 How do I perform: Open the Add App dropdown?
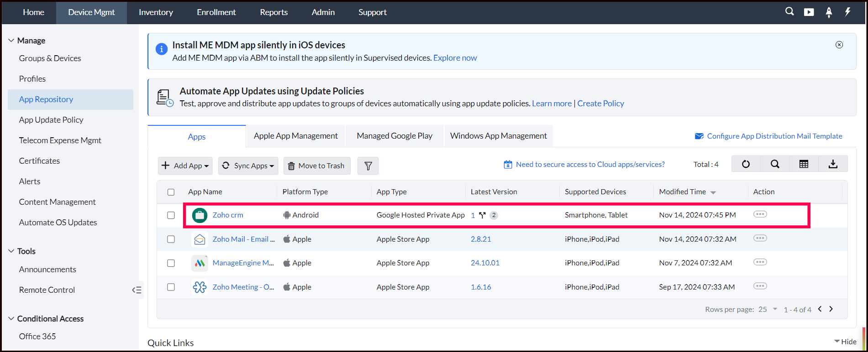[x=185, y=166]
